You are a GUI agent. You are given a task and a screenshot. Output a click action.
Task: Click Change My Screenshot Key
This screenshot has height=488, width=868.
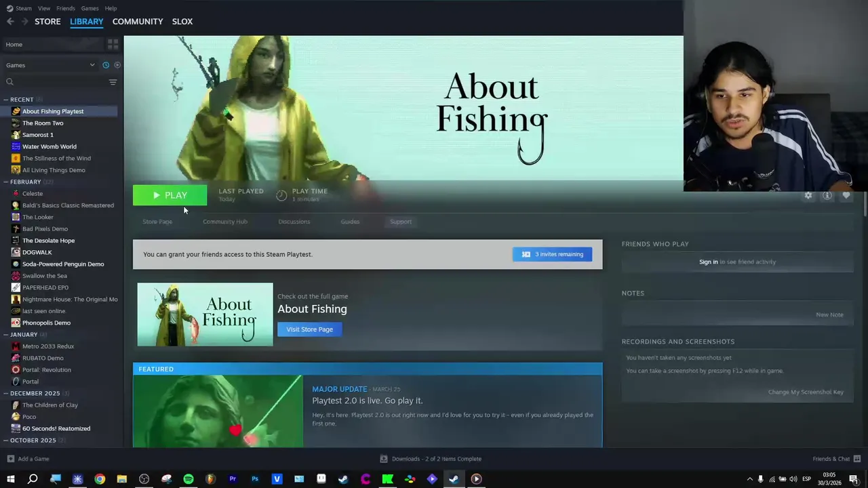(806, 392)
